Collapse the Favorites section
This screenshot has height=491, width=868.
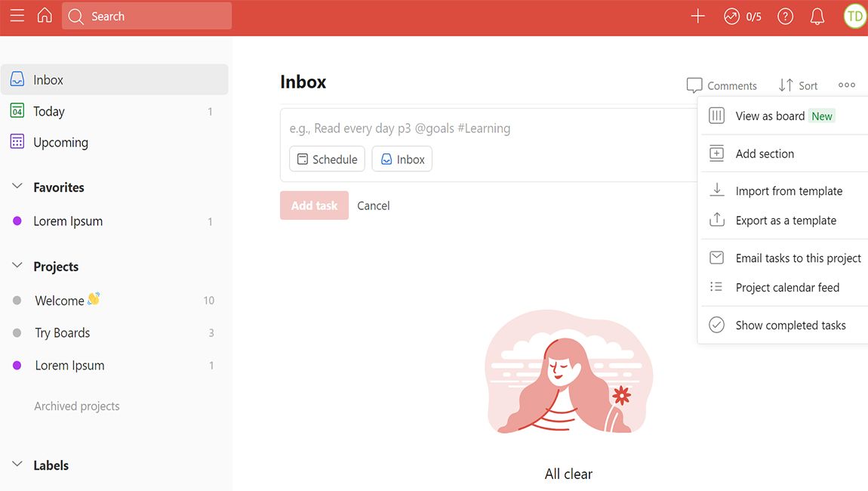tap(17, 187)
